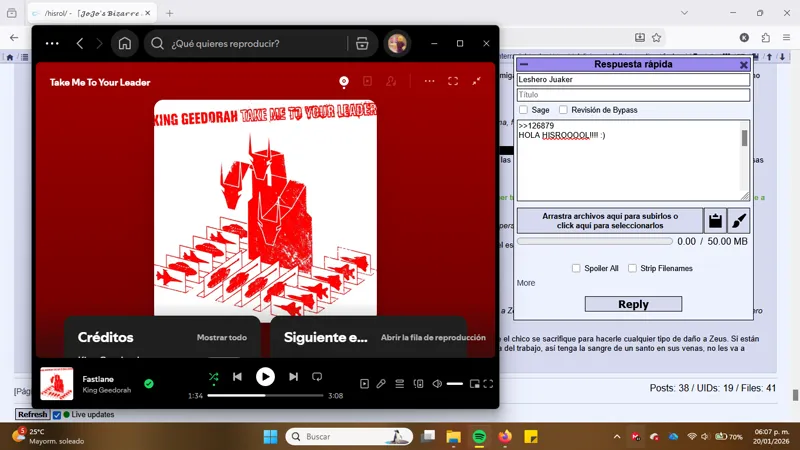This screenshot has width=800, height=450.
Task: Toggle the Live updates checkbox
Action: (x=57, y=415)
